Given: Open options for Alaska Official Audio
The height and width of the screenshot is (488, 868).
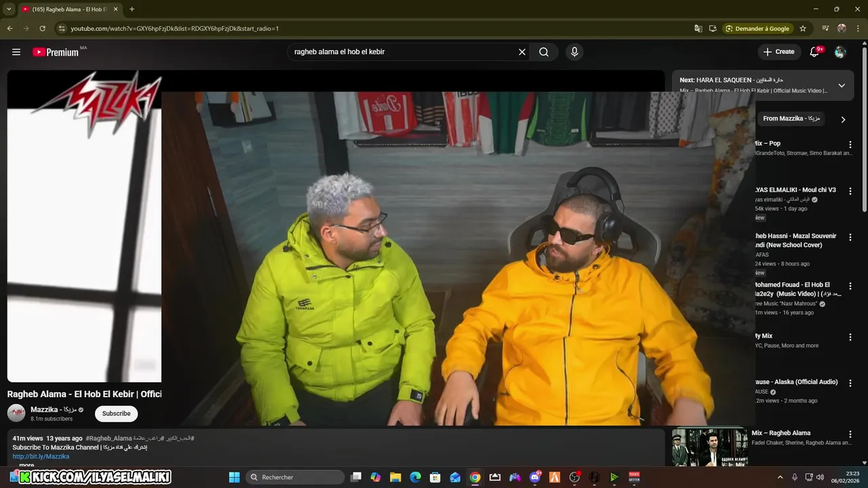Looking at the screenshot, I should (850, 384).
